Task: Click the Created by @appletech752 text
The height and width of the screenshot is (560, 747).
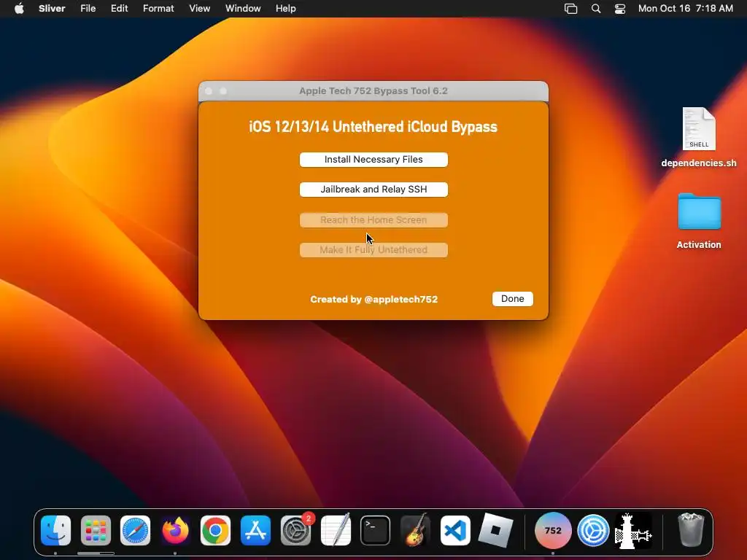Action: 374,300
